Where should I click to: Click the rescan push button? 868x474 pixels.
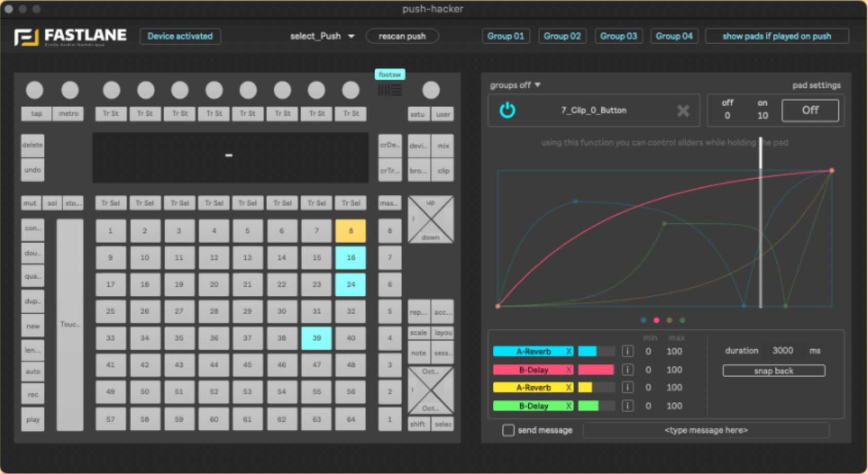click(402, 36)
